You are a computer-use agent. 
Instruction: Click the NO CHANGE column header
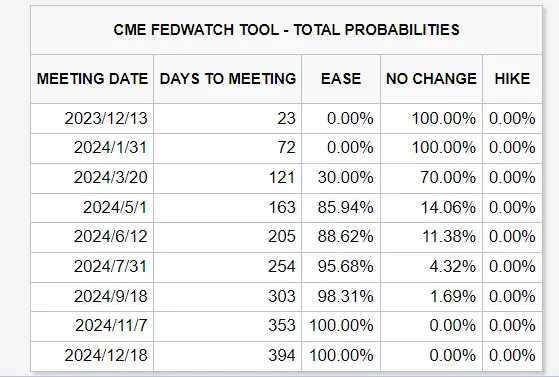coord(431,79)
